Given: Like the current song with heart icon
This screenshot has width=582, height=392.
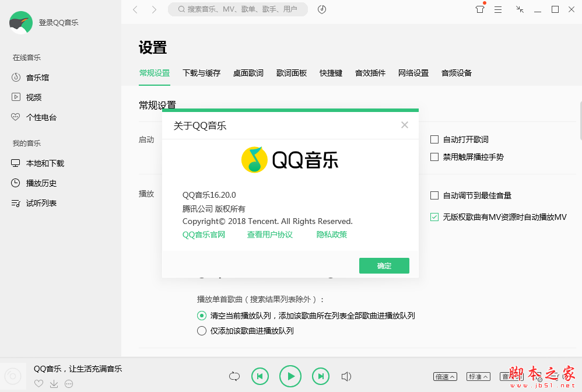Looking at the screenshot, I should point(38,383).
